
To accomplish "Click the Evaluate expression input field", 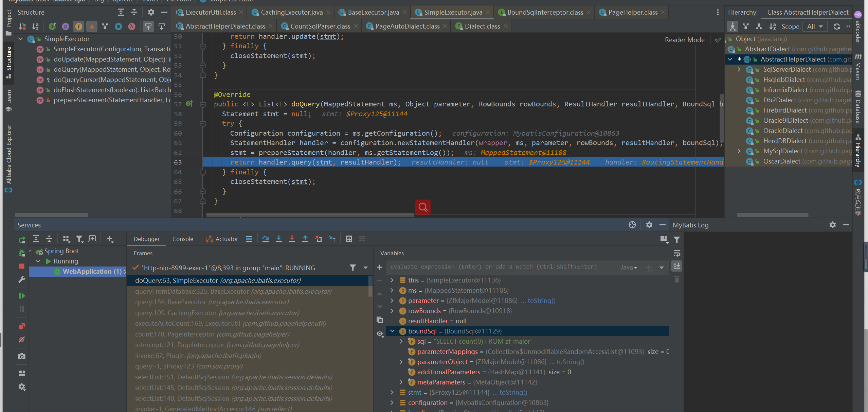I will (492, 267).
